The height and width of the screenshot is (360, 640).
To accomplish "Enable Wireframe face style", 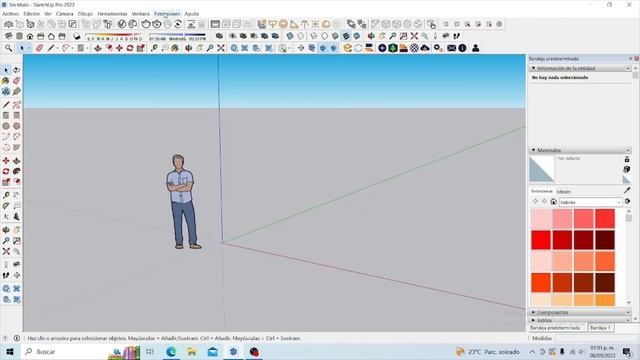I will 314,36.
